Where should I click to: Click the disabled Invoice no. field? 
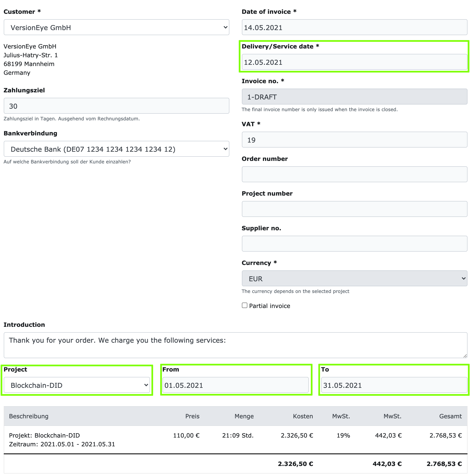click(x=354, y=97)
